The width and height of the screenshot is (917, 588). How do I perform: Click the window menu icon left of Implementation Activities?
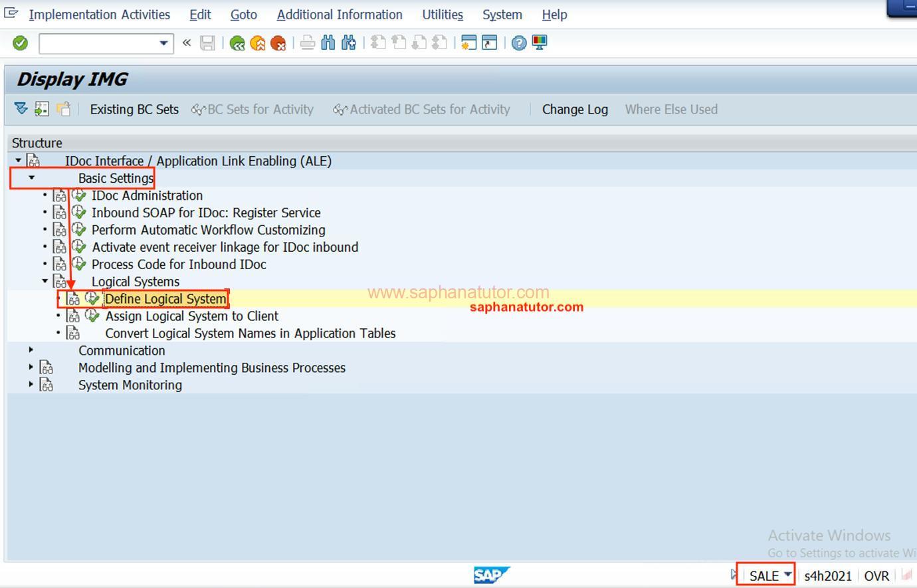(11, 13)
